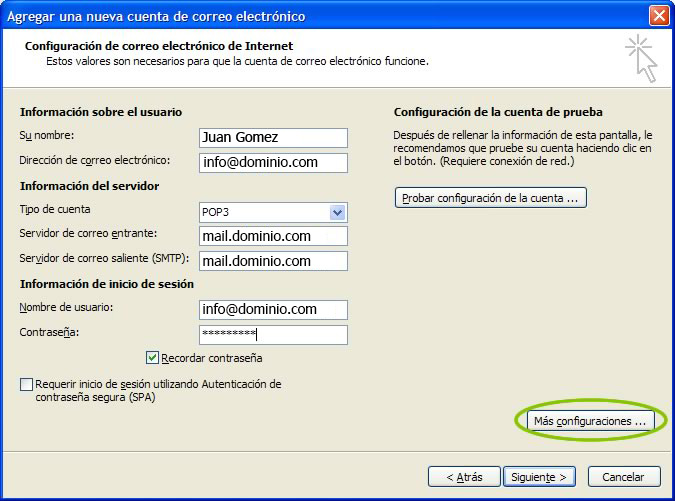
Task: Click 'Probar configuración de la cuenta' button
Action: click(x=490, y=198)
